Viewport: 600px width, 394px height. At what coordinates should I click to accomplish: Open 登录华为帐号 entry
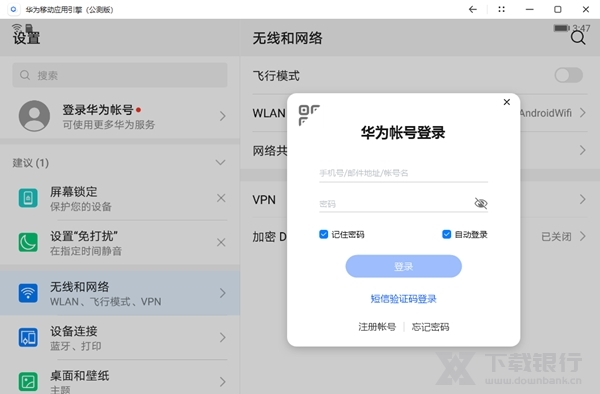(120, 116)
